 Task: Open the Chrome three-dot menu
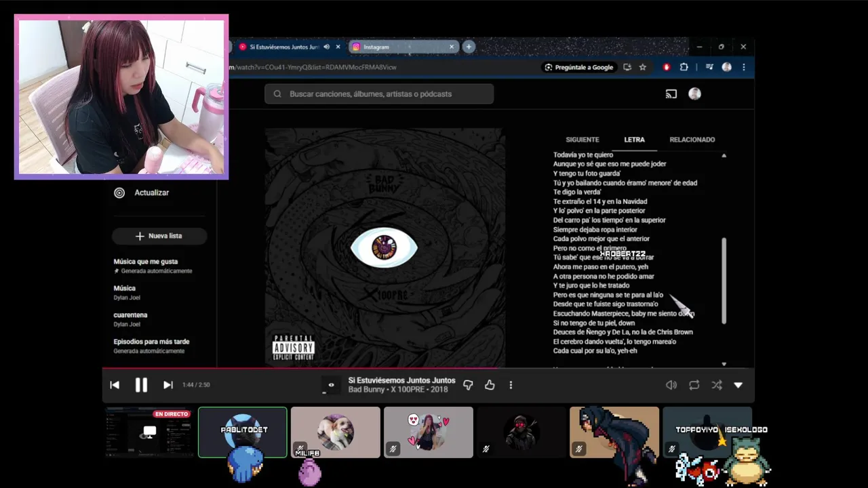pos(744,67)
